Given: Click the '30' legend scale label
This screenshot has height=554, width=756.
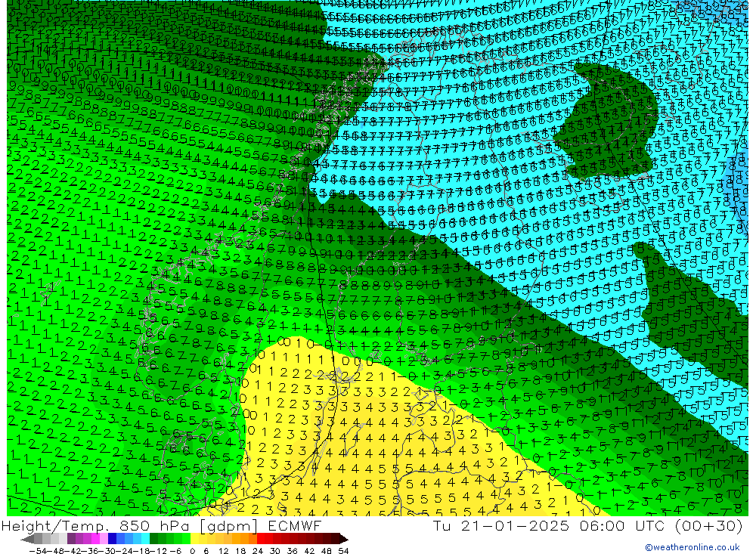Looking at the screenshot, I should point(275,551).
